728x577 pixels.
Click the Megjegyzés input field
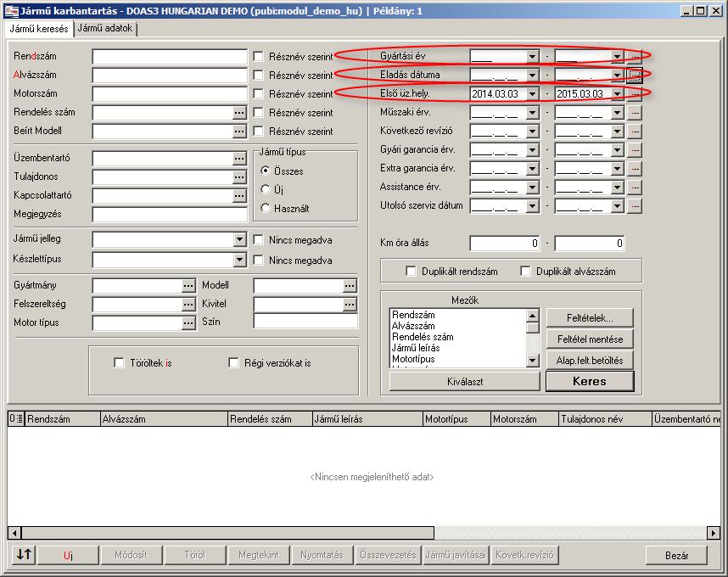point(170,215)
